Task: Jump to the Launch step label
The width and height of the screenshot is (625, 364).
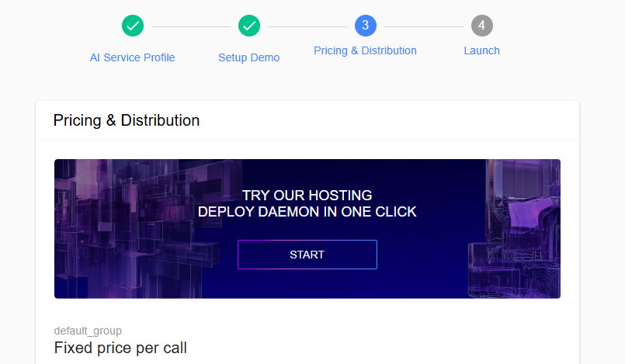Action: (x=481, y=50)
